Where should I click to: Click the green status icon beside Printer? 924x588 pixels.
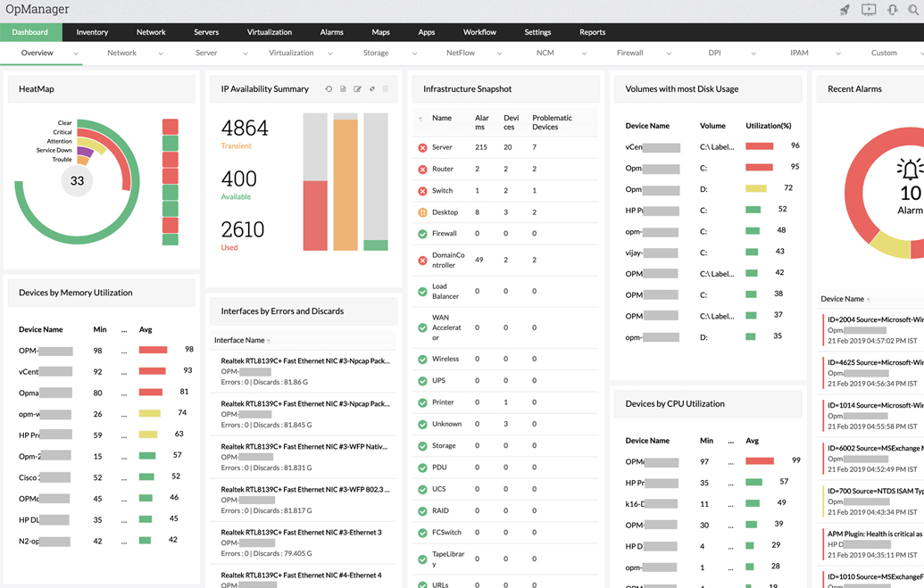tap(422, 403)
